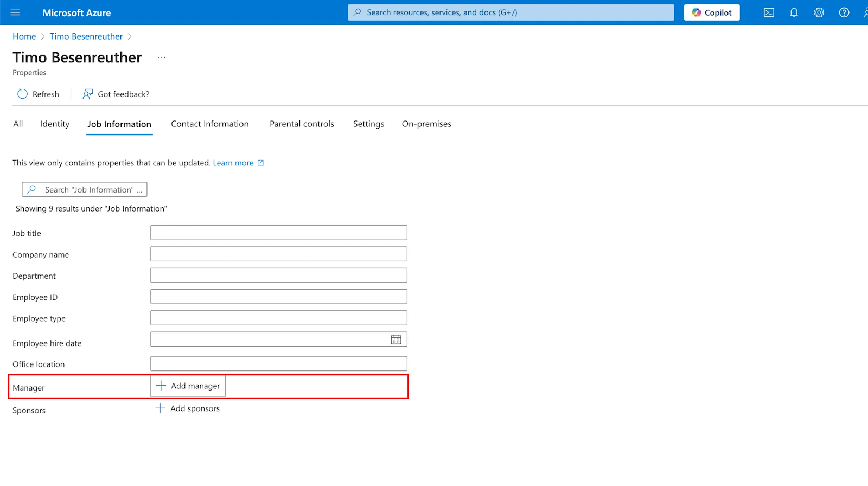Image resolution: width=868 pixels, height=486 pixels.
Task: Focus the Azure global search box
Action: (510, 12)
